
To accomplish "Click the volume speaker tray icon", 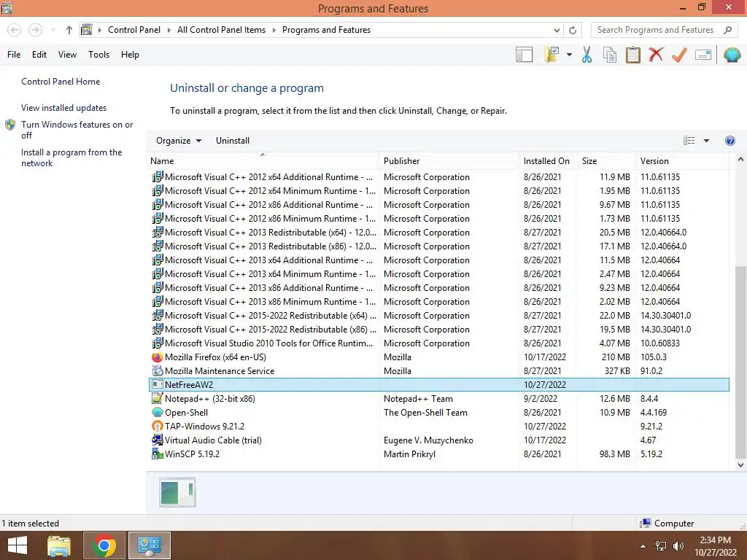I will pos(678,546).
